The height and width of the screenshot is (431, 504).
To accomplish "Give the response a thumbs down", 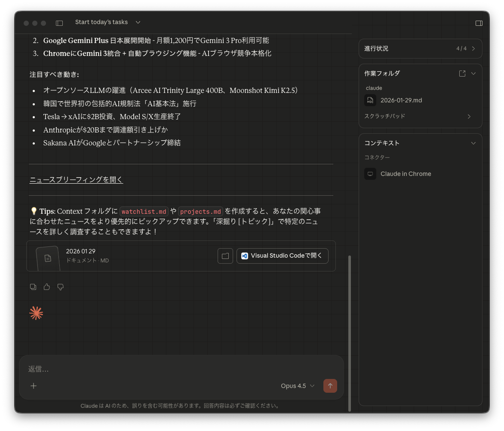I will pos(61,287).
